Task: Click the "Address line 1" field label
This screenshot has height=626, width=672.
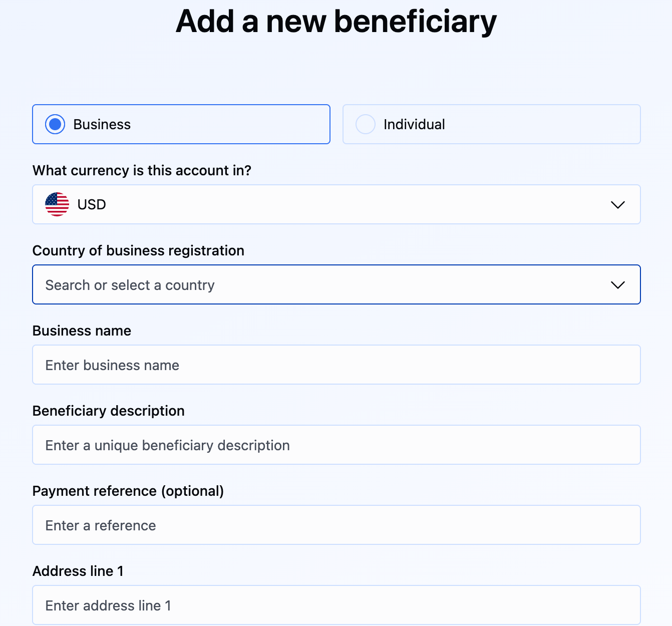Action: coord(78,571)
